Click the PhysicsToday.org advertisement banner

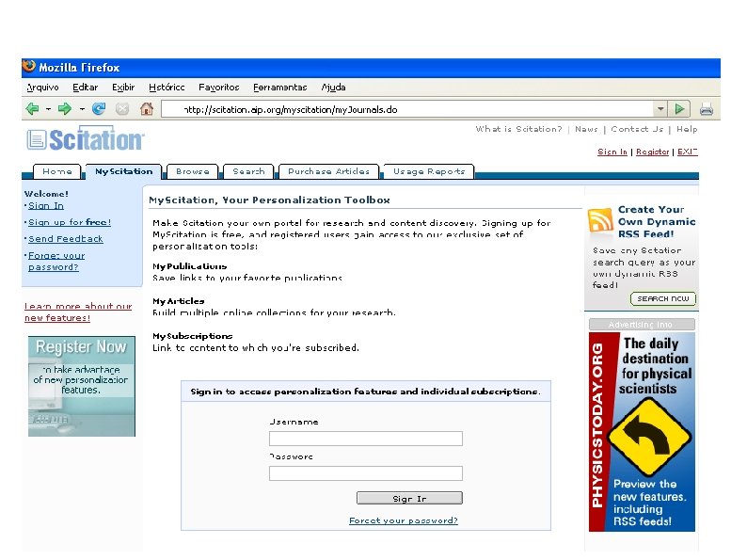pyautogui.click(x=642, y=432)
